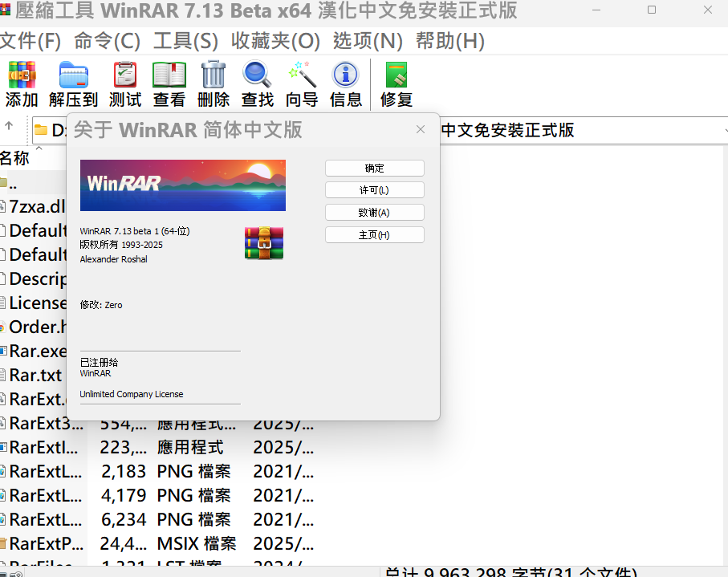Click "Unlimited Company License" text in About dialog

(132, 394)
